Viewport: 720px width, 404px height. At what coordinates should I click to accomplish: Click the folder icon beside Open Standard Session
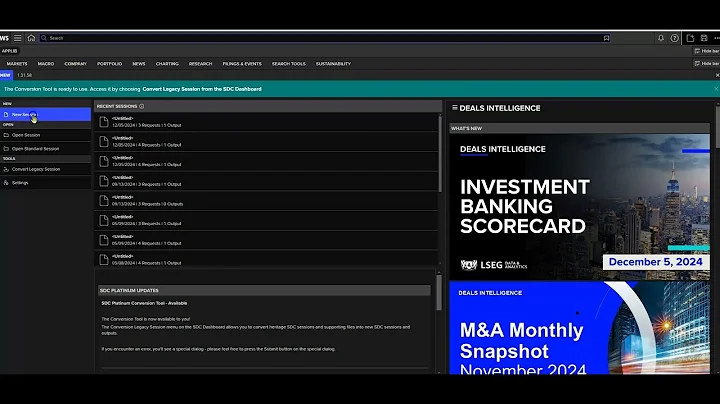coord(6,149)
